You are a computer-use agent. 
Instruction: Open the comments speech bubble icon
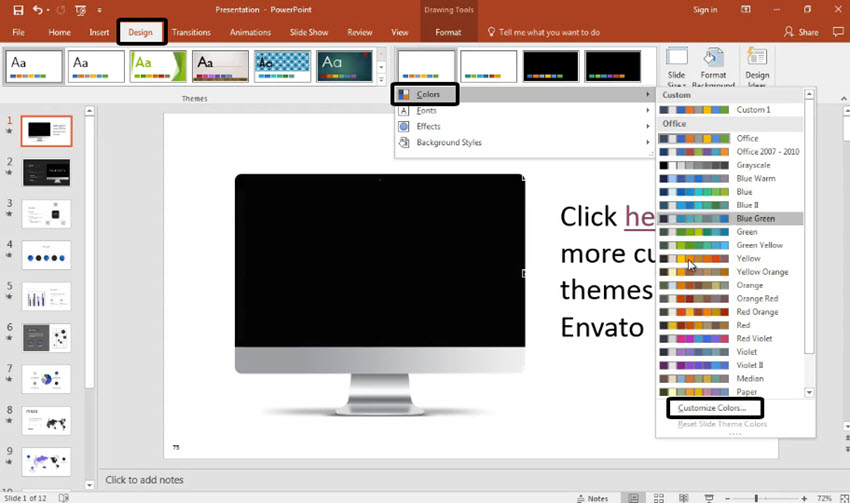coord(838,32)
